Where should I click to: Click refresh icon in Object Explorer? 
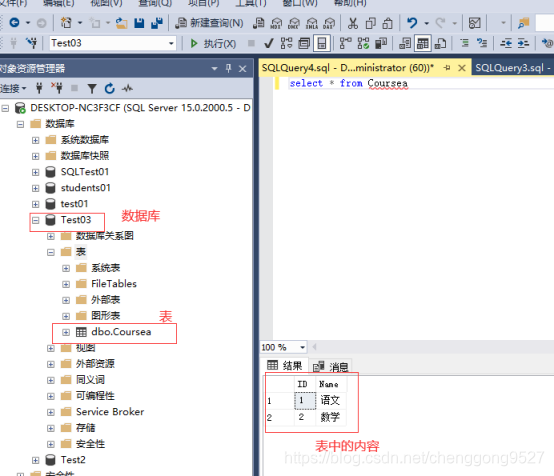[110, 88]
